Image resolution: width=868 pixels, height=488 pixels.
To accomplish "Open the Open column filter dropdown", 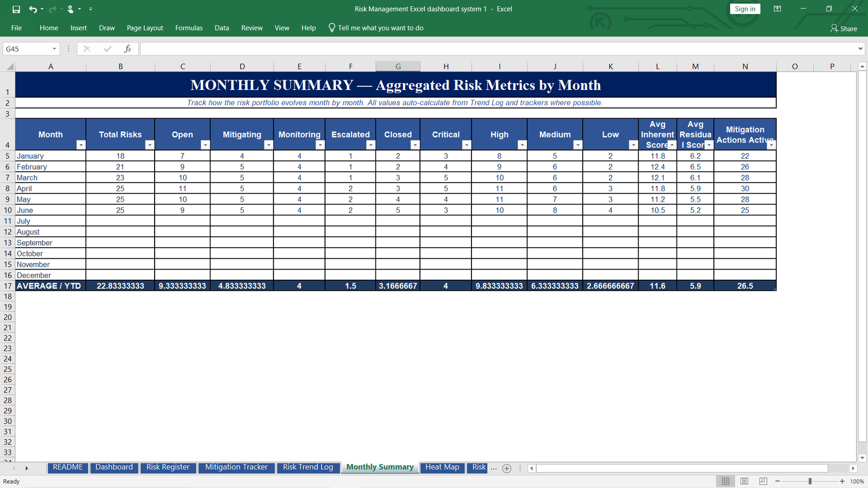I will click(205, 145).
